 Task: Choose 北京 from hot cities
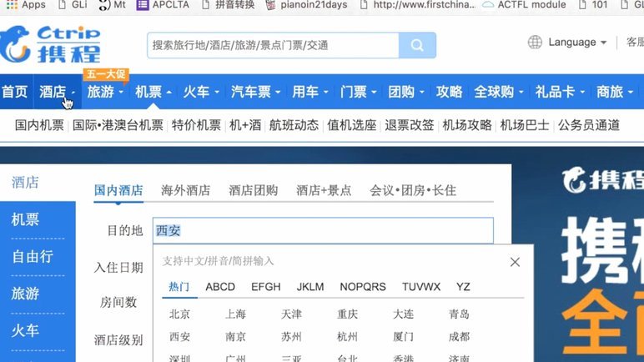coord(179,314)
